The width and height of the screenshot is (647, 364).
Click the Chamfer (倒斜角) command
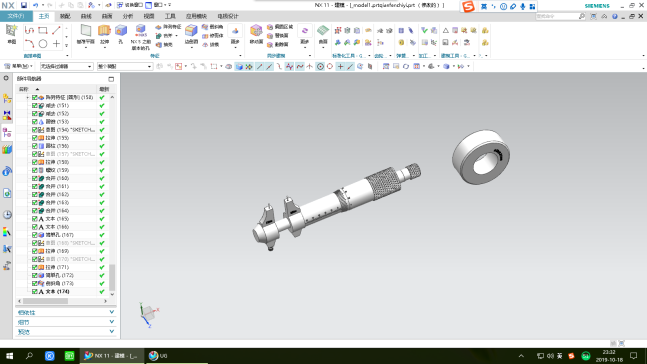coord(213,27)
